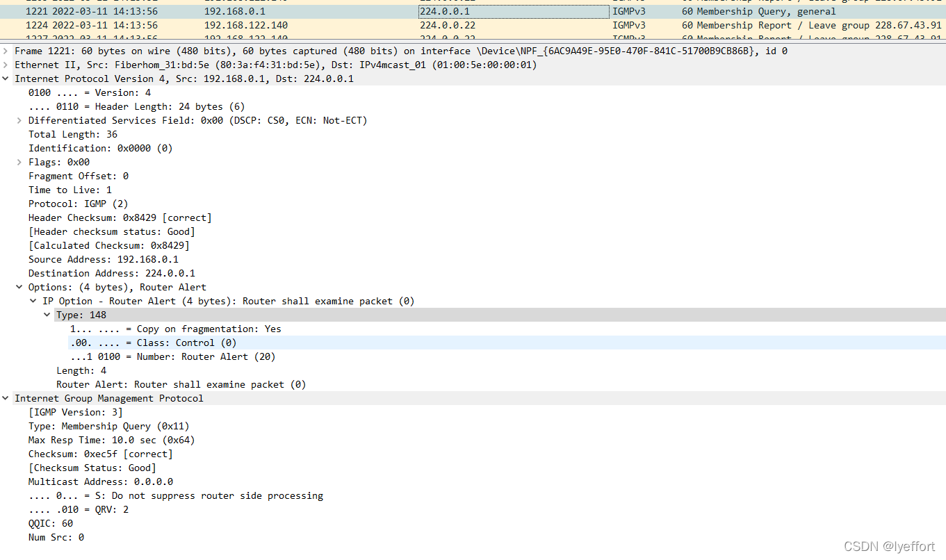Select the S: Do not suppress router line
The height and width of the screenshot is (560, 946).
tap(176, 495)
